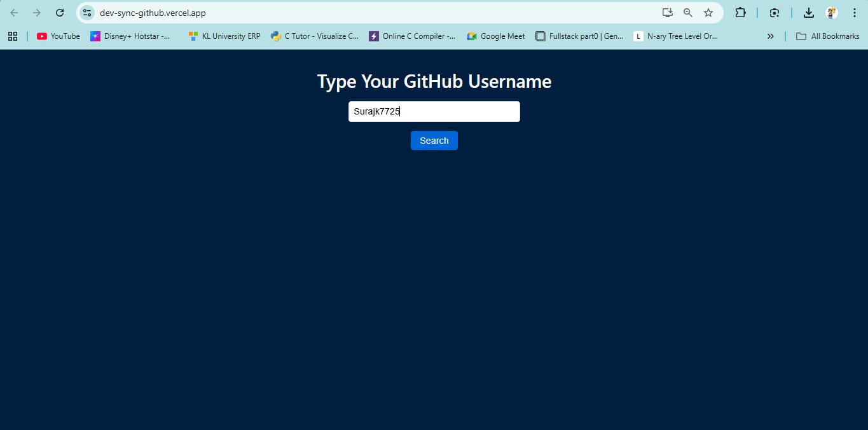Screen dimensions: 868x430
Task: Click the install app icon in address bar
Action: pos(667,13)
